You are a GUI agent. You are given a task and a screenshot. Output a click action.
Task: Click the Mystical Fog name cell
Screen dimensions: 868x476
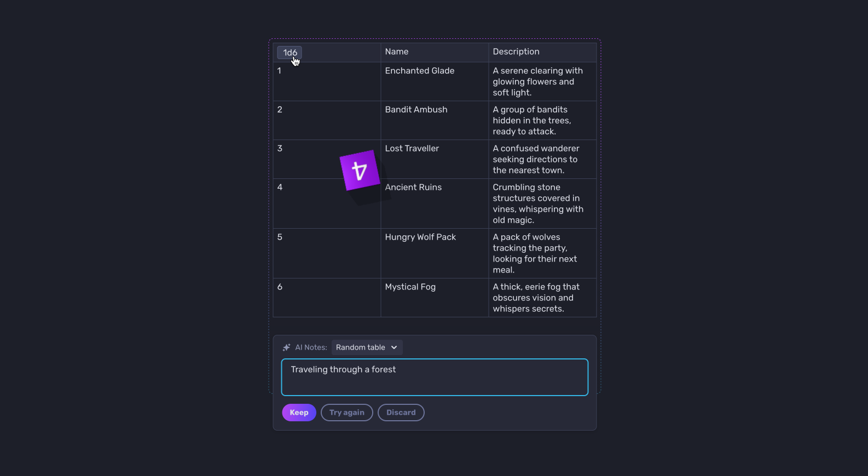(435, 298)
